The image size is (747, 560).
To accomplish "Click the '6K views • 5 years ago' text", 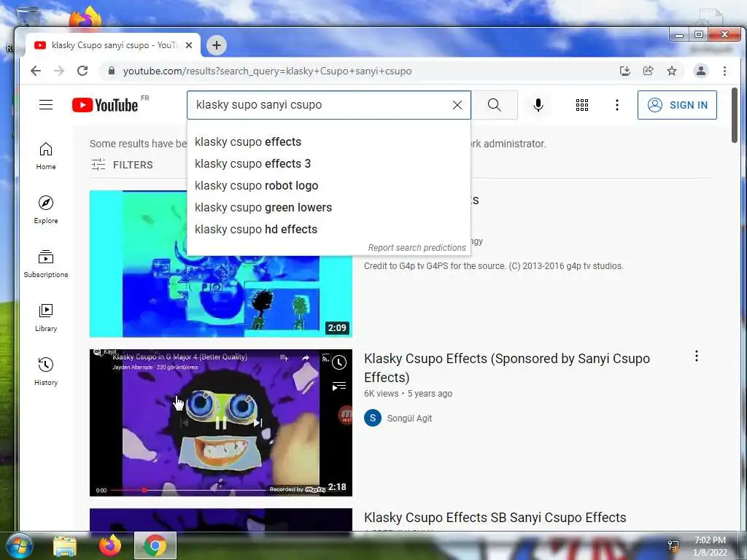I will (408, 394).
